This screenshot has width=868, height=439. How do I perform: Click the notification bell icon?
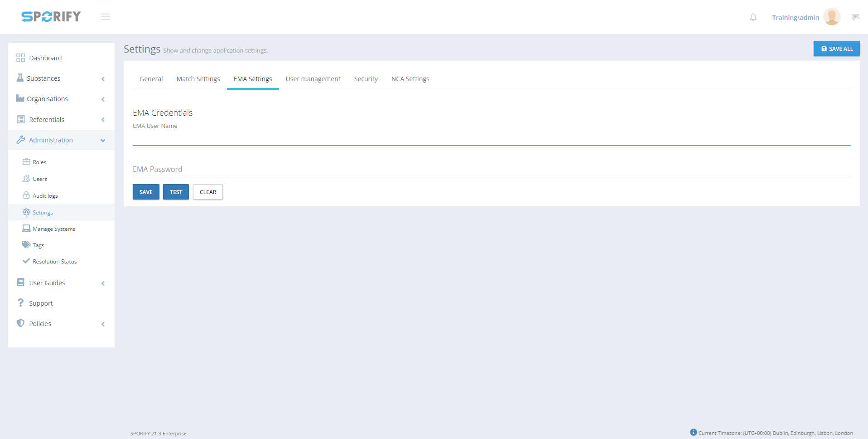click(753, 17)
